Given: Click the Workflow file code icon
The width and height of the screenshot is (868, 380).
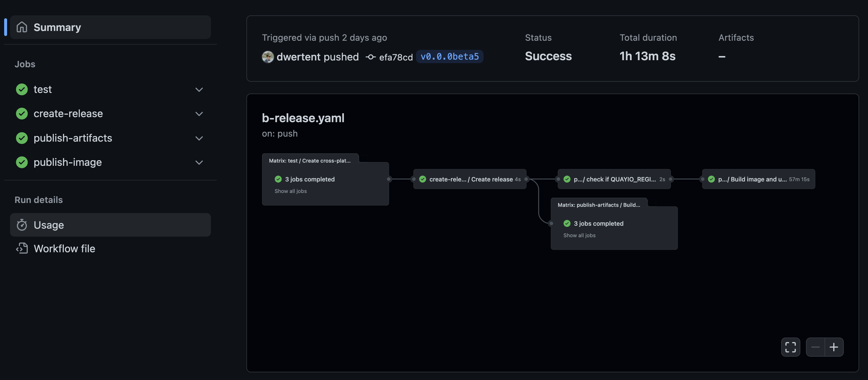Looking at the screenshot, I should [22, 248].
